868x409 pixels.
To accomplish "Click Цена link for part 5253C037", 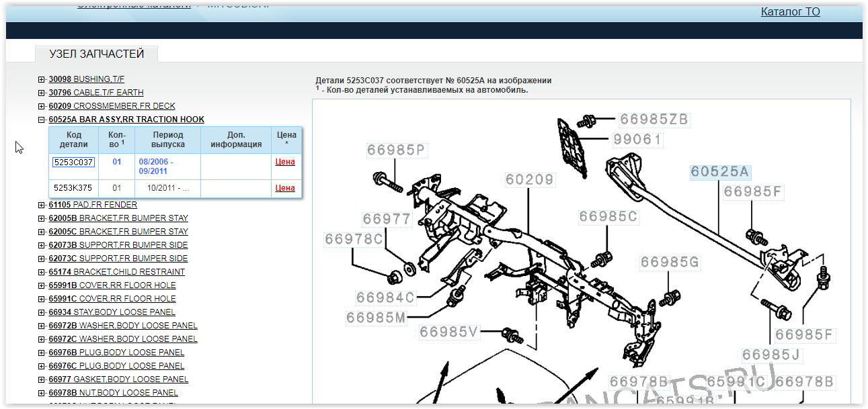I will [285, 162].
